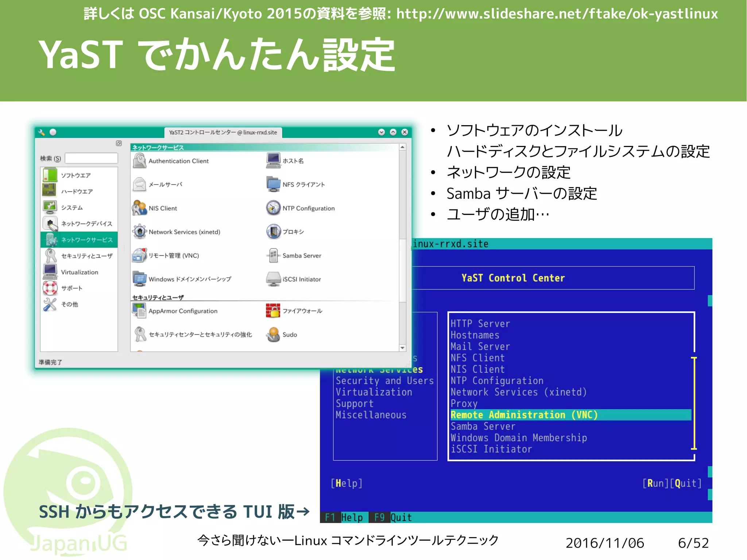The height and width of the screenshot is (560, 747).
Task: Launch the NIS Client icon
Action: (139, 208)
